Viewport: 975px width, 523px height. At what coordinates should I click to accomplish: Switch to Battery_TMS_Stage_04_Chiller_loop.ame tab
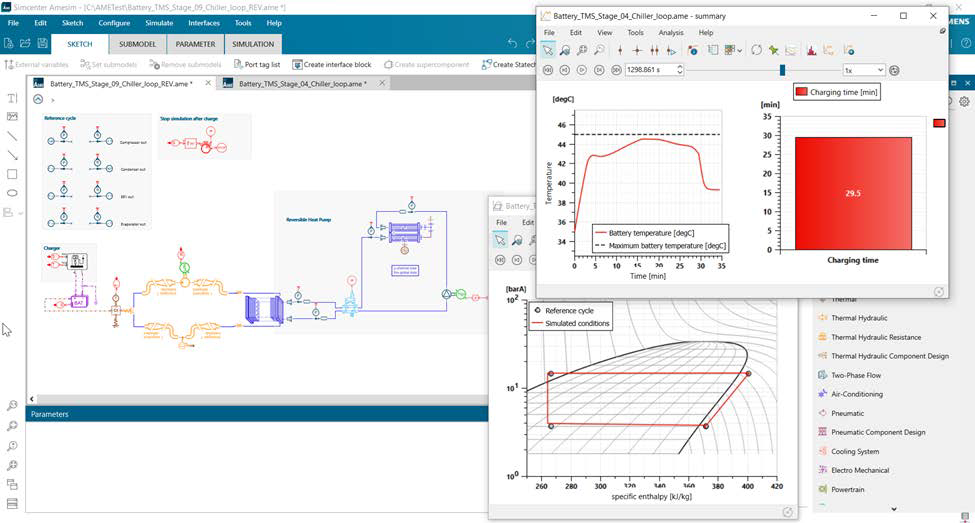click(301, 84)
